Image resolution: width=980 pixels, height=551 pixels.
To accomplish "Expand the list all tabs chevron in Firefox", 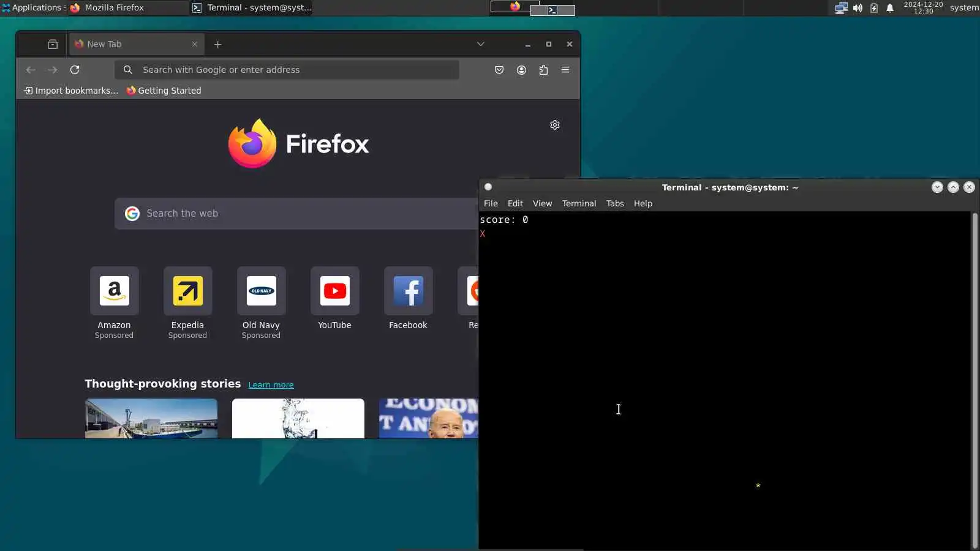I will point(481,44).
